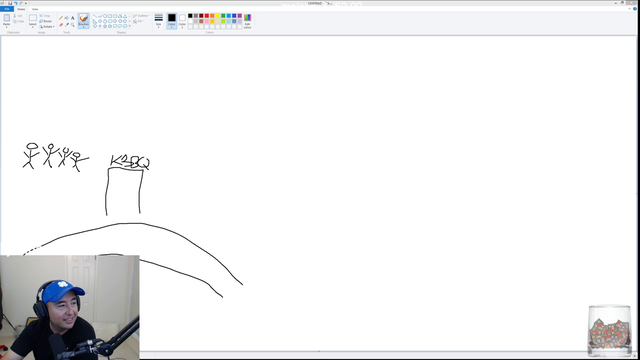Switch to the Home tab
Viewport: 640px width, 360px height.
[x=21, y=9]
